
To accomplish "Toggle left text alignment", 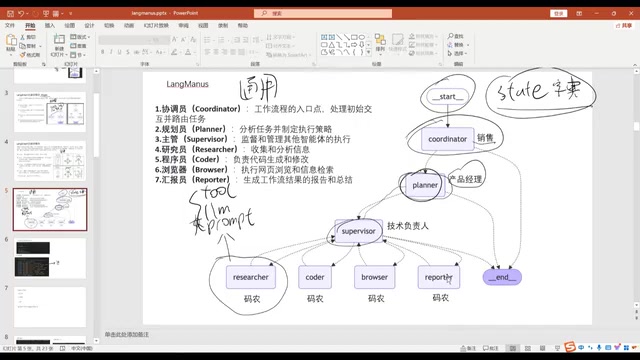I will click(x=207, y=52).
